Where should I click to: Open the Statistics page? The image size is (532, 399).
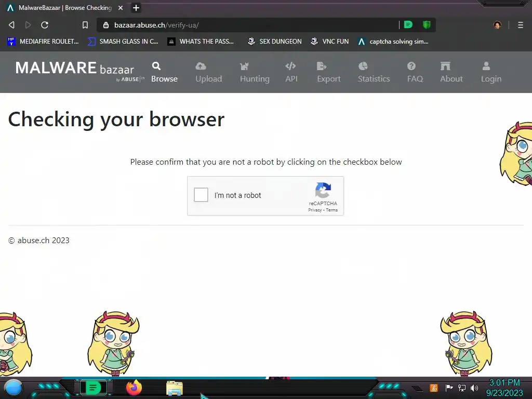point(374,72)
